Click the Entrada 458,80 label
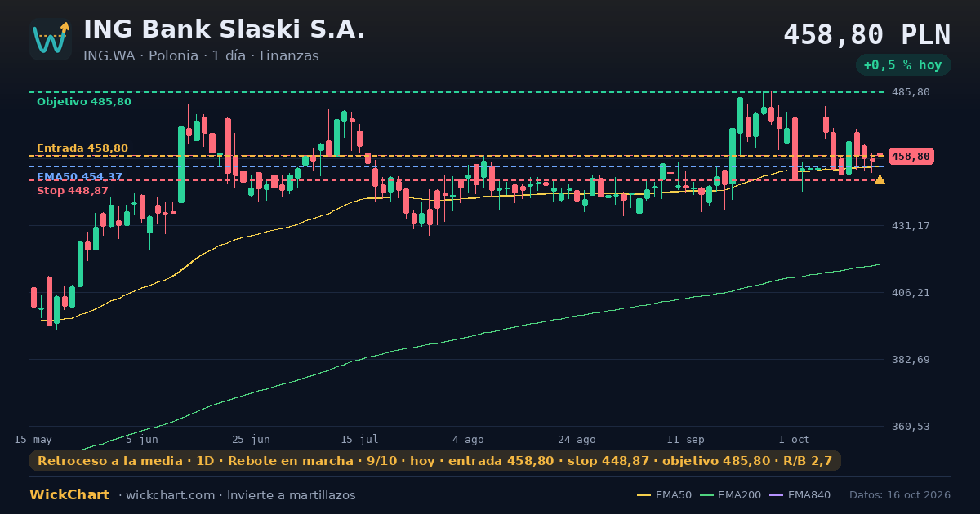Image resolution: width=980 pixels, height=514 pixels. pos(82,148)
